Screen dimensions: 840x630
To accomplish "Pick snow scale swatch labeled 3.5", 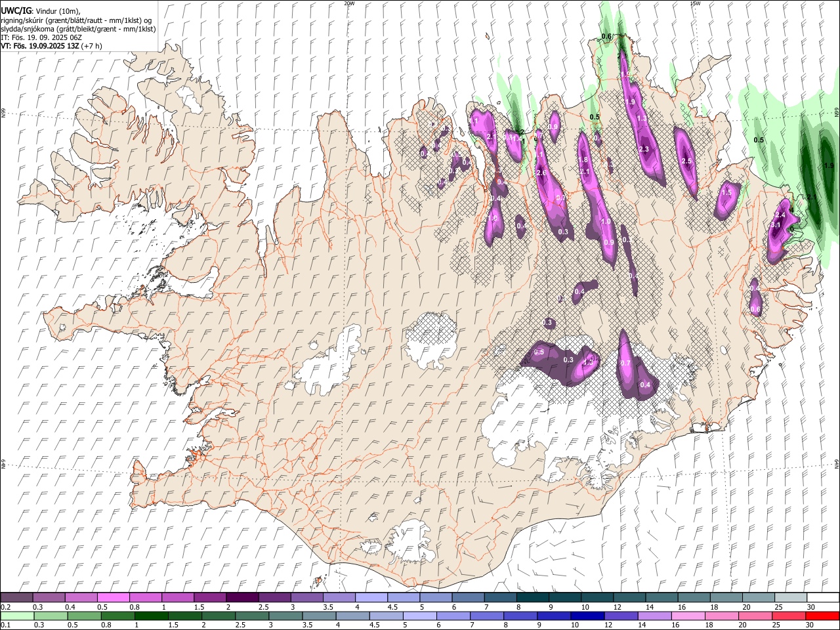I will click(339, 597).
